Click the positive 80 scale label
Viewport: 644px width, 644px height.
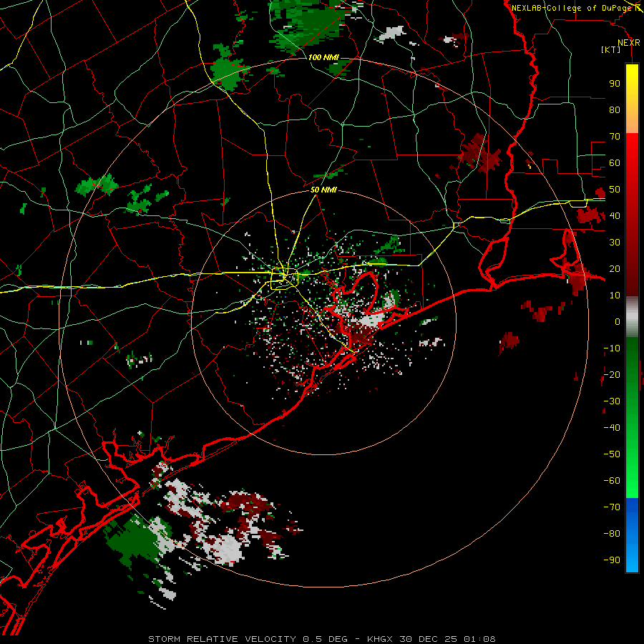615,110
